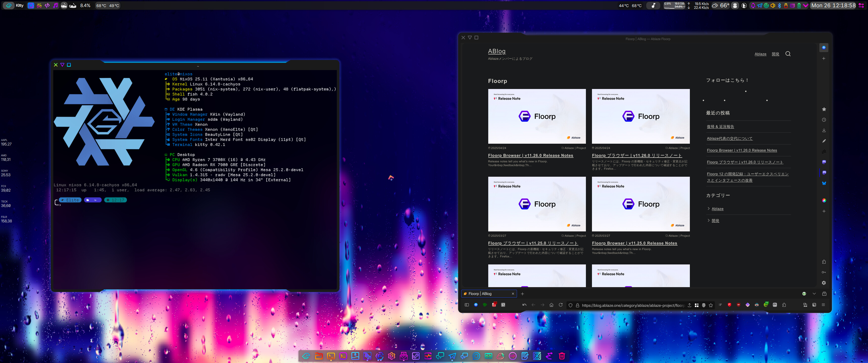Open QR code icon in address bar

point(696,306)
